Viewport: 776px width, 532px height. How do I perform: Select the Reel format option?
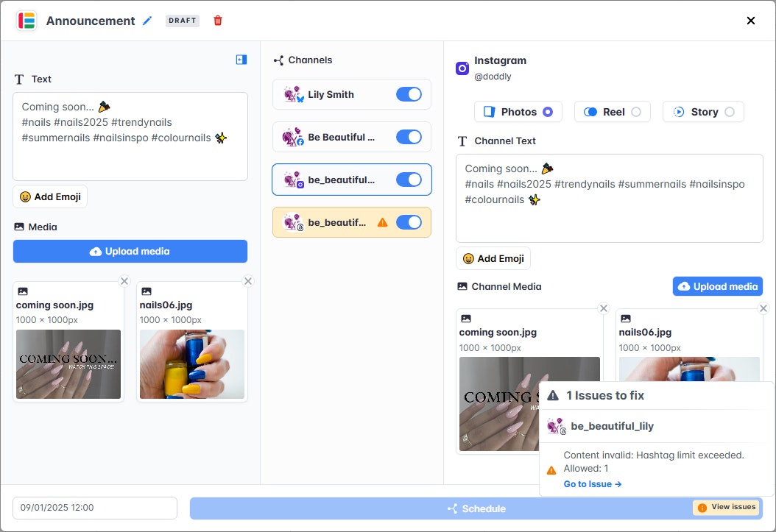612,111
